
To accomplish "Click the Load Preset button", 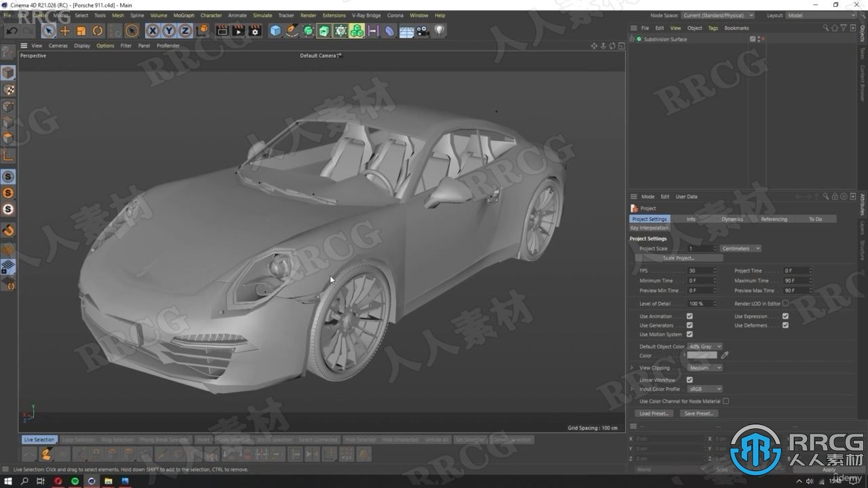I will coord(654,413).
